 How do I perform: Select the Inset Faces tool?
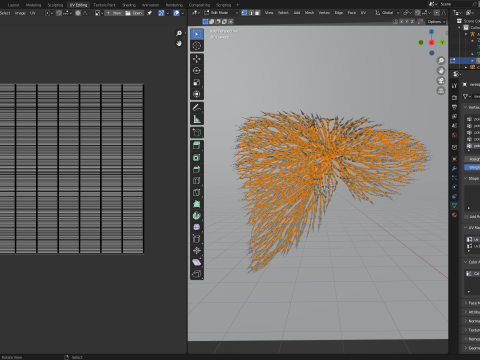(x=197, y=157)
